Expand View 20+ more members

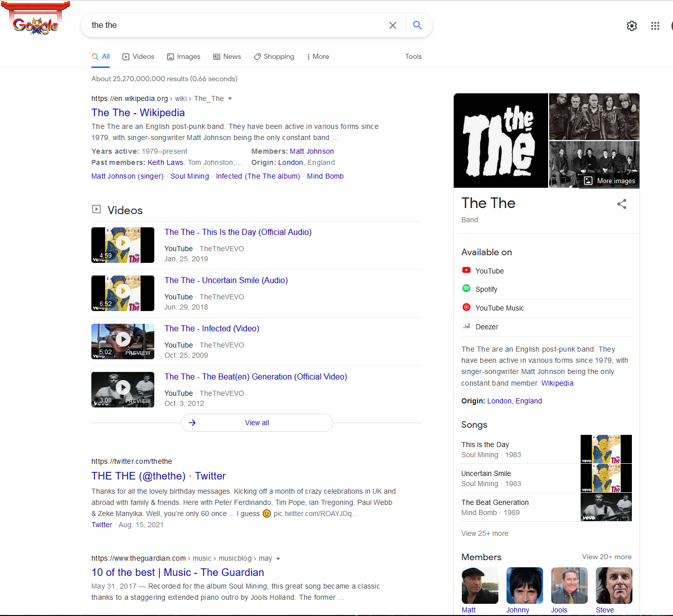(x=607, y=557)
